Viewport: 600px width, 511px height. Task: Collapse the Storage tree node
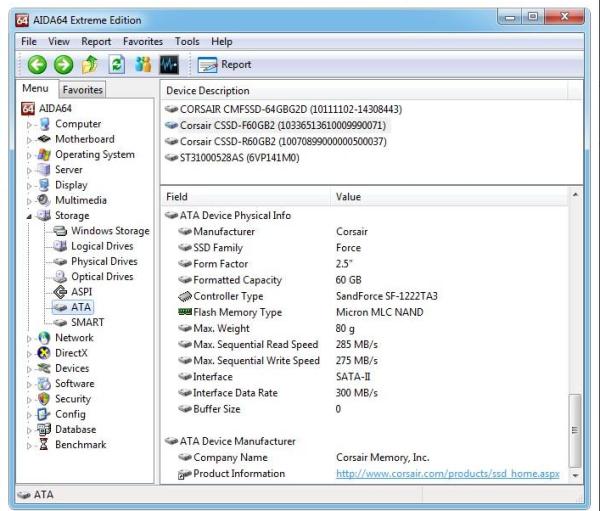click(x=29, y=216)
